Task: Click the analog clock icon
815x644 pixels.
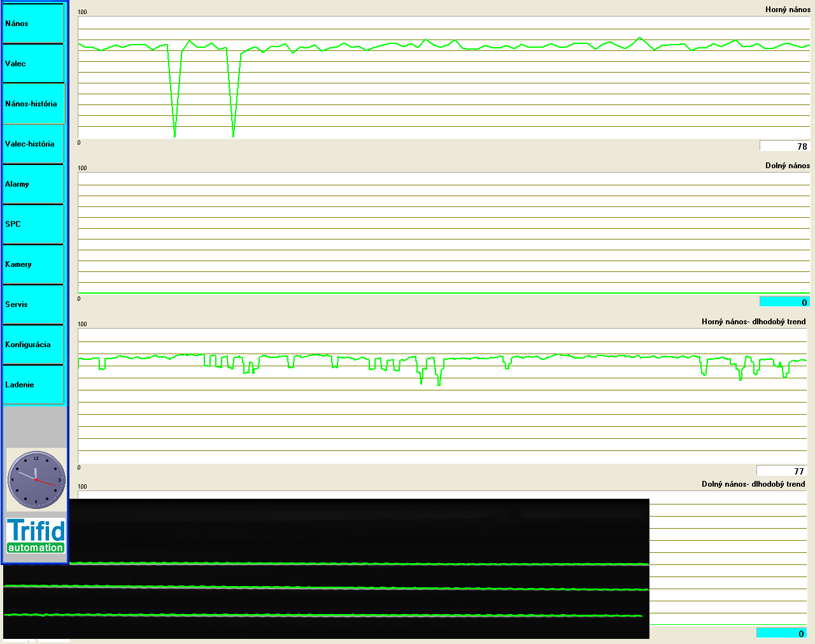Action: pyautogui.click(x=36, y=480)
